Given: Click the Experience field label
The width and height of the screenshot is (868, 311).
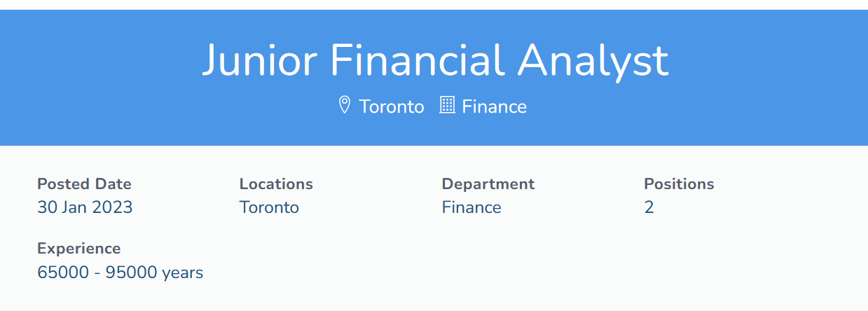Looking at the screenshot, I should click(78, 249).
